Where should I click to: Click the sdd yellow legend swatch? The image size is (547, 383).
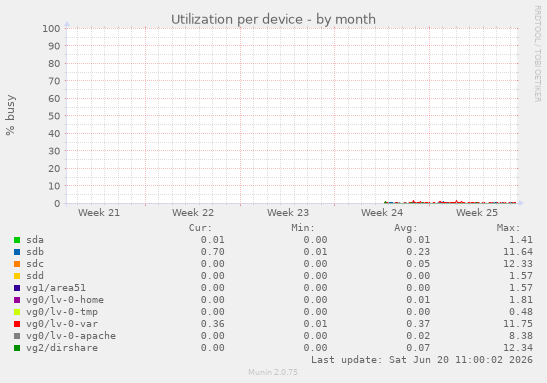coord(17,276)
